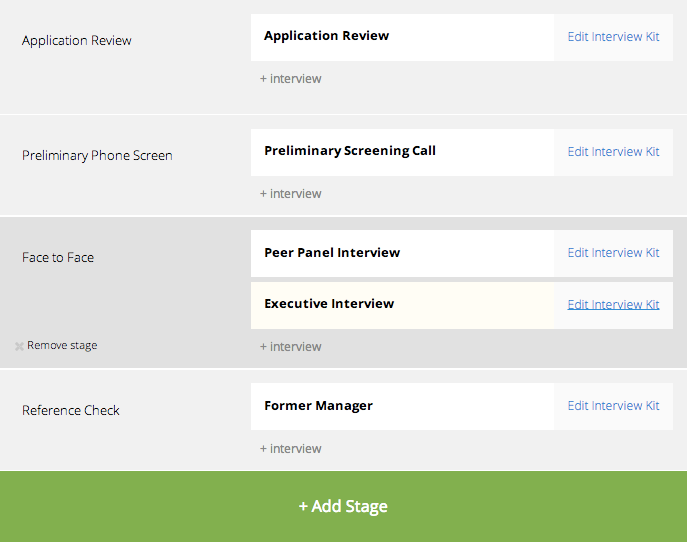
Task: Open Edit Interview Kit for Executive Interview
Action: click(613, 305)
